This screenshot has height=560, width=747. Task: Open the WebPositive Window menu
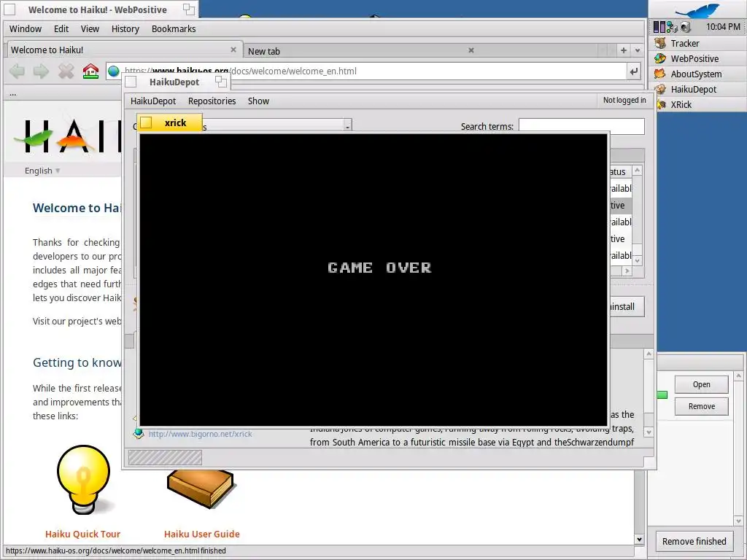26,28
